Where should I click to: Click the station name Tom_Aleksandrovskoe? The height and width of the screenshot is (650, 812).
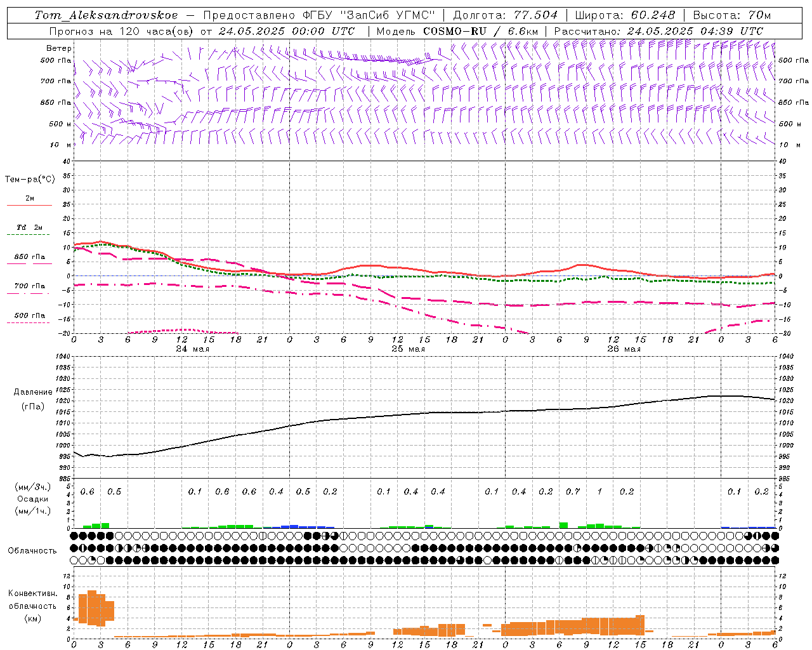[x=107, y=15]
